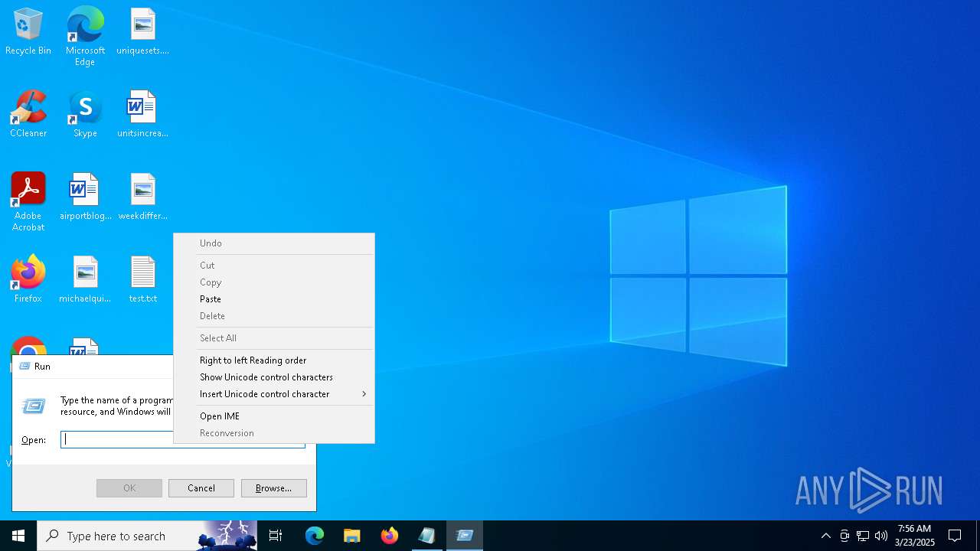This screenshot has width=980, height=551.
Task: Select the airportblog Word document icon
Action: [x=85, y=197]
